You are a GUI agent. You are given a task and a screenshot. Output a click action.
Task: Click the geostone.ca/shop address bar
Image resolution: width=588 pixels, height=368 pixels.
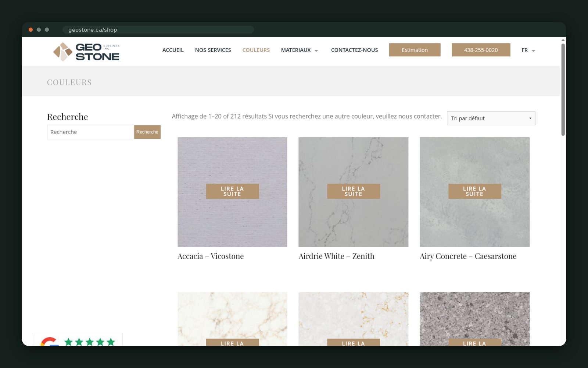tap(158, 30)
